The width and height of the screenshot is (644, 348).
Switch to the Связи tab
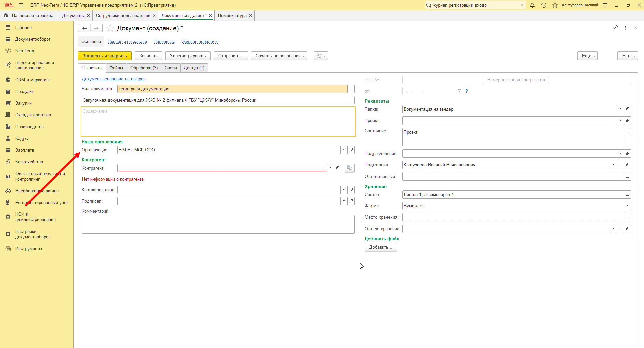(x=170, y=68)
